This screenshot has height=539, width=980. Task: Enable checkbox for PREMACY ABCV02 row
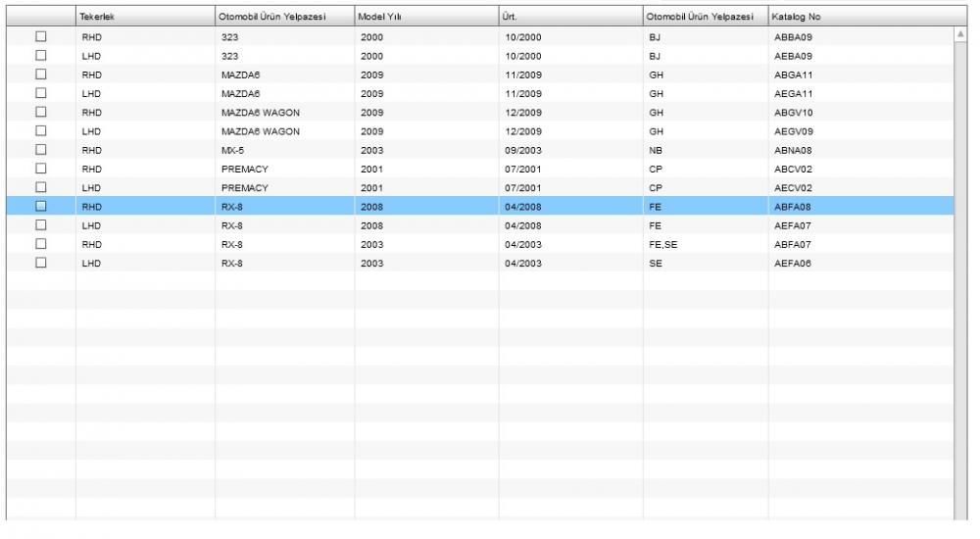pos(40,169)
